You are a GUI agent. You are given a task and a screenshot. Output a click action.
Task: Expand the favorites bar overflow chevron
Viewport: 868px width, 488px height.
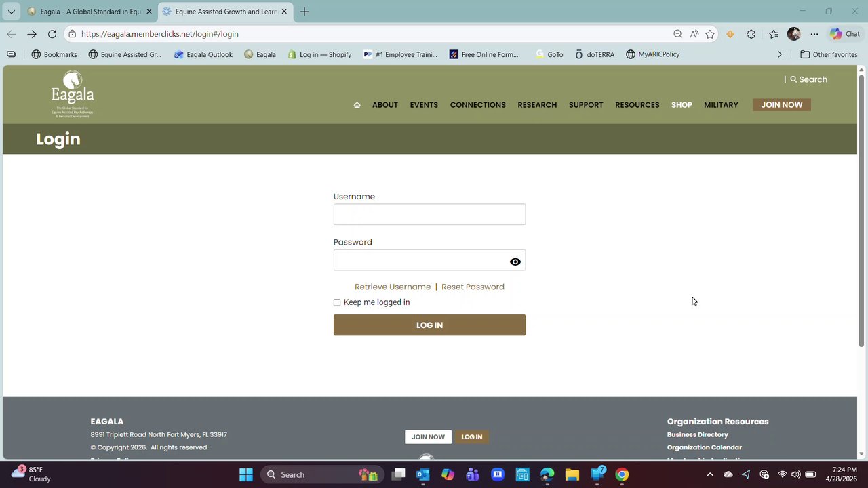780,54
